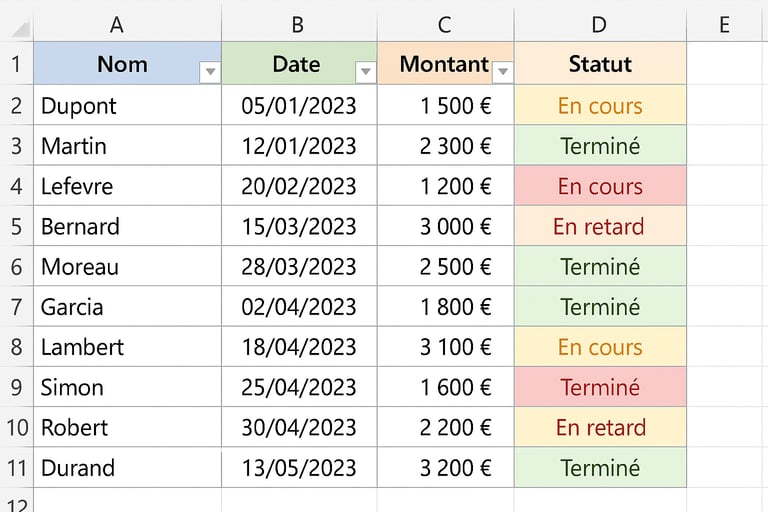Select the cell containing Lambert
The image size is (768, 512).
click(127, 347)
